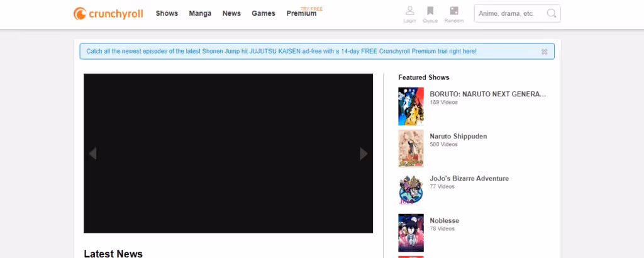Open the Naruto Shippuden thumbnail
Screen dimensions: 644x258
411,149
